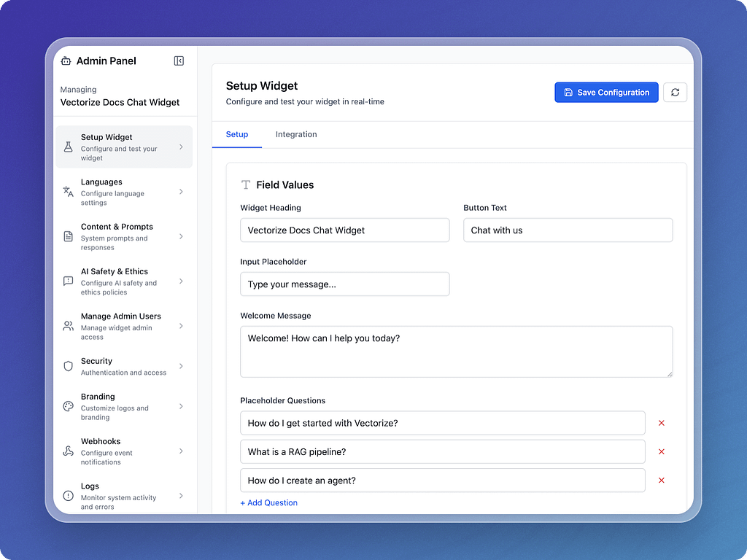Open Manage Admin Users menu entry
Image resolution: width=747 pixels, height=560 pixels.
[124, 326]
